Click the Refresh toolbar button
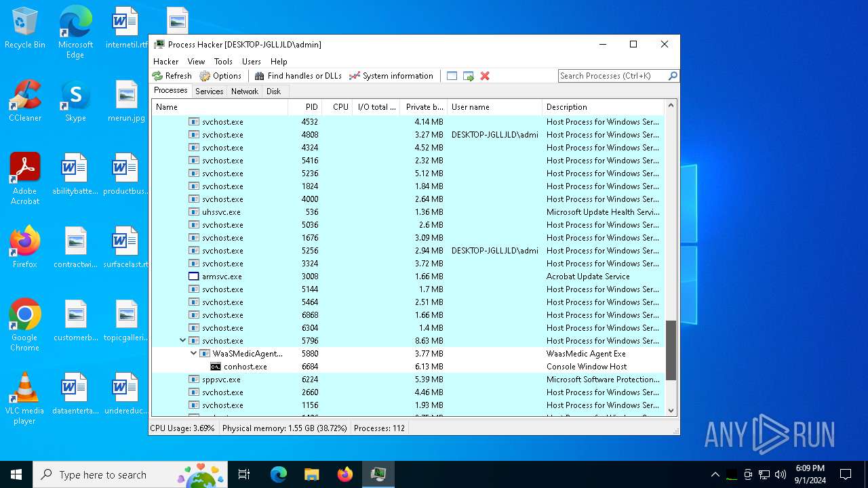The height and width of the screenshot is (488, 868). point(172,76)
